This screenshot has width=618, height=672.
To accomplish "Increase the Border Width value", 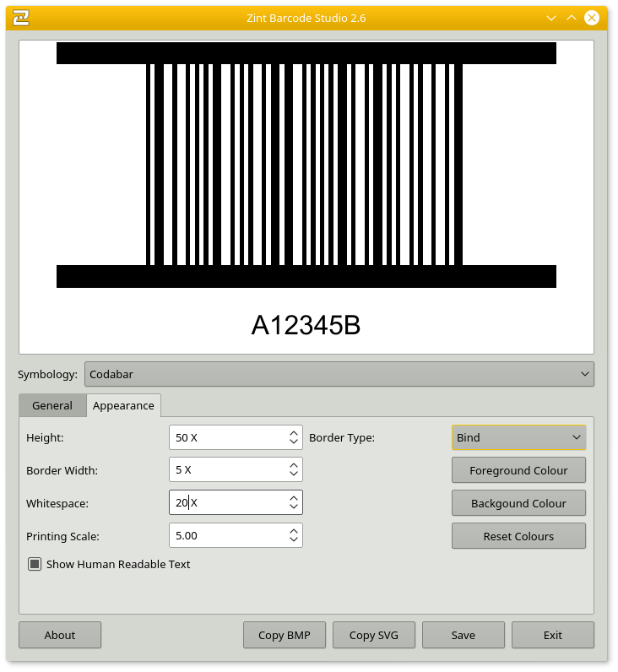I will pos(294,466).
